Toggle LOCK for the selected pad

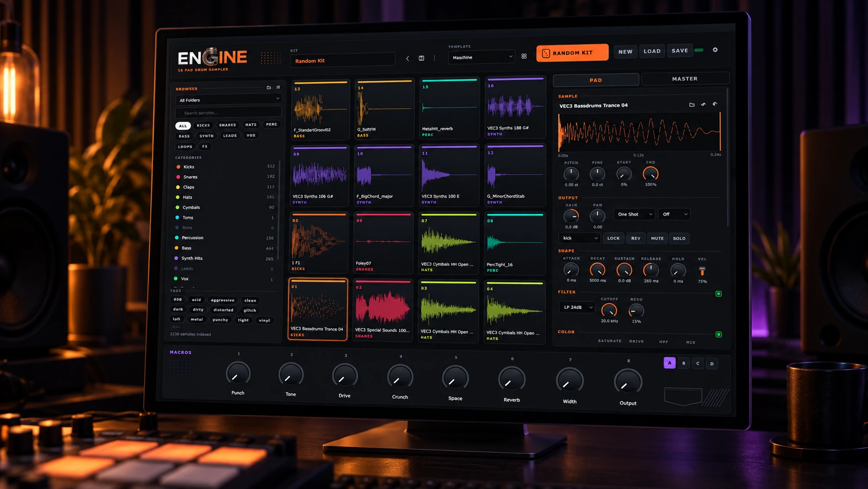point(613,238)
